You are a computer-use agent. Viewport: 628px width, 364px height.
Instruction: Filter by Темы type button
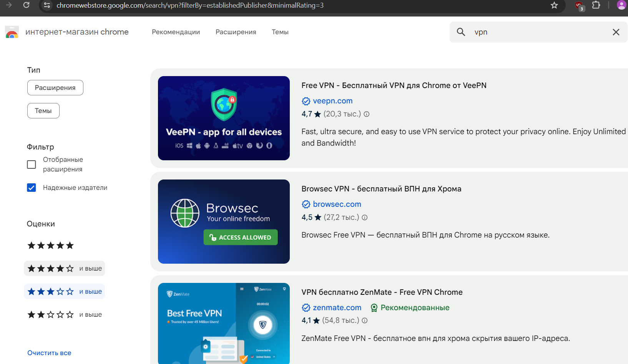[x=43, y=111]
